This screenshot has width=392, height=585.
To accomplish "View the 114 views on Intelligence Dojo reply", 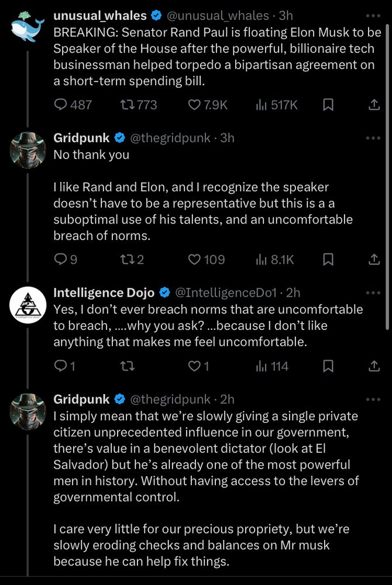I will (272, 366).
